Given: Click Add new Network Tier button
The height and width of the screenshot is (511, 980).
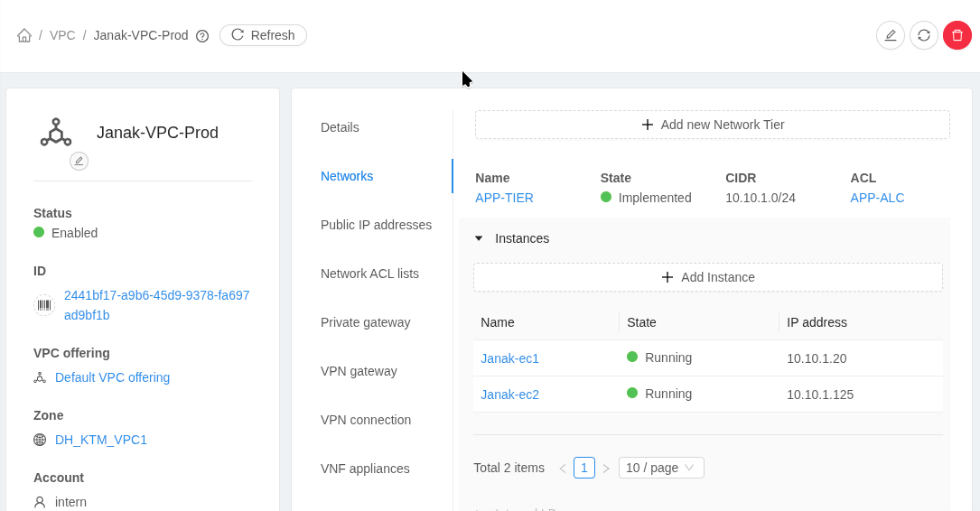Looking at the screenshot, I should pyautogui.click(x=713, y=125).
